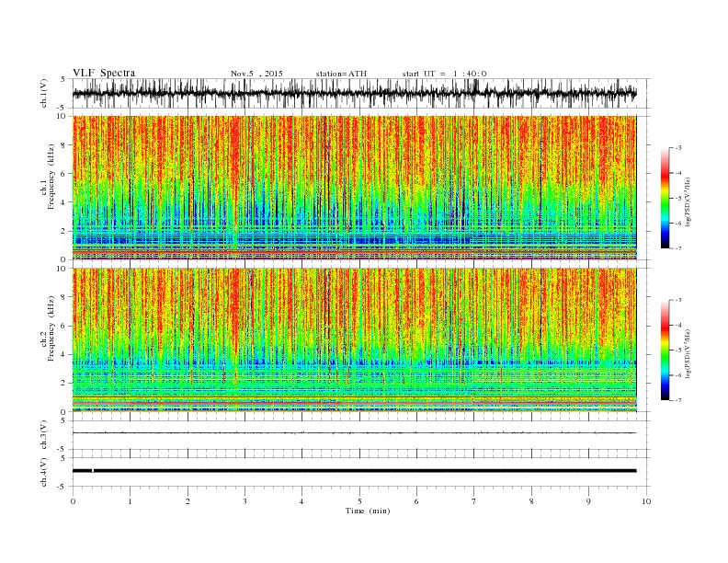Click the "9" minute tick label
The height and width of the screenshot is (563, 728).
(588, 501)
